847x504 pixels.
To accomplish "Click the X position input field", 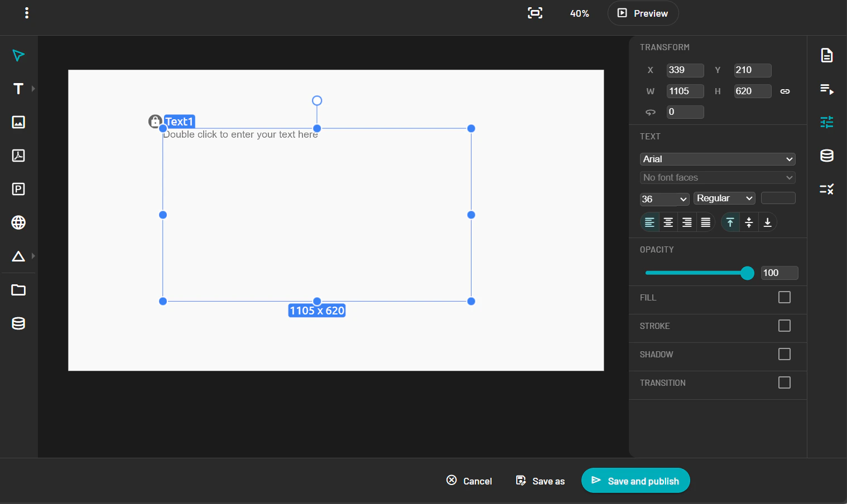I will [x=685, y=70].
